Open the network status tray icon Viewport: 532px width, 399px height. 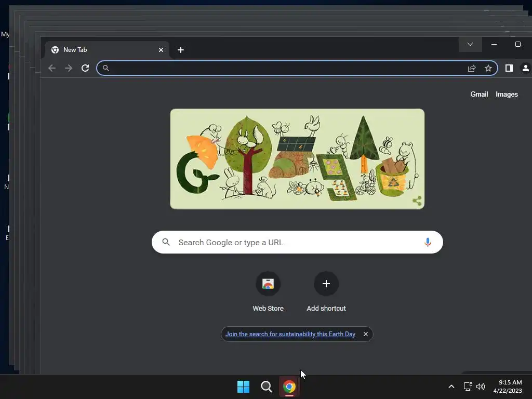468,387
